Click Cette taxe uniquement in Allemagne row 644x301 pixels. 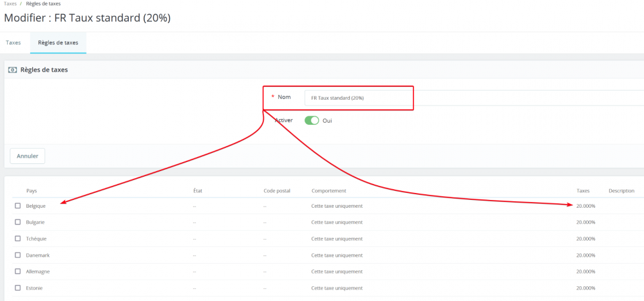pyautogui.click(x=337, y=271)
